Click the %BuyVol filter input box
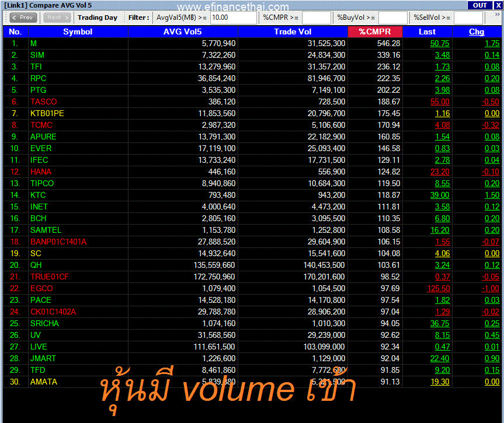 point(393,18)
